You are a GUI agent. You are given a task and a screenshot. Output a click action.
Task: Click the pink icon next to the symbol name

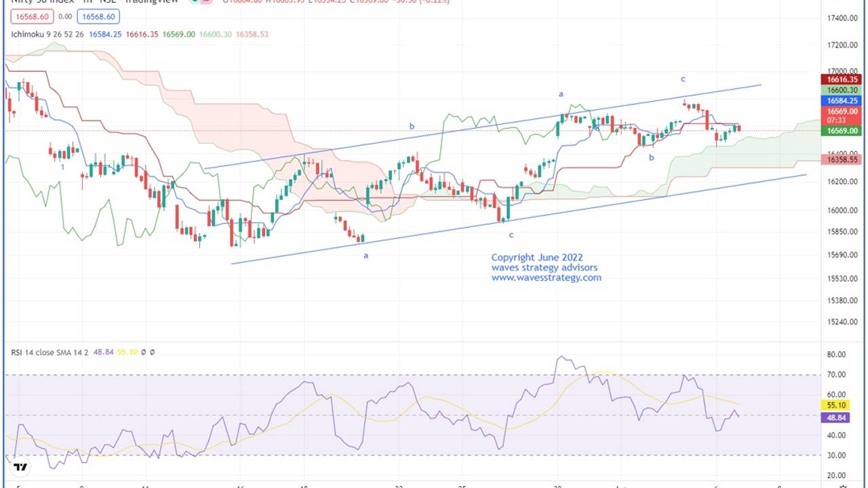point(208,2)
